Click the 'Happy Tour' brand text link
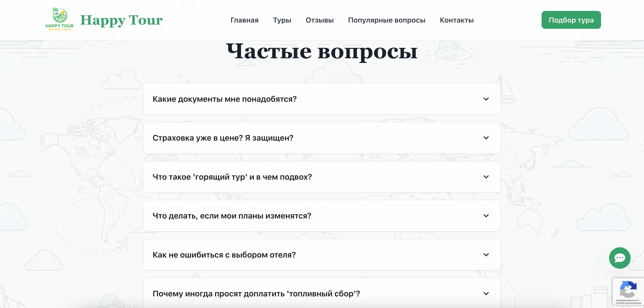This screenshot has width=644, height=308. pos(121,20)
